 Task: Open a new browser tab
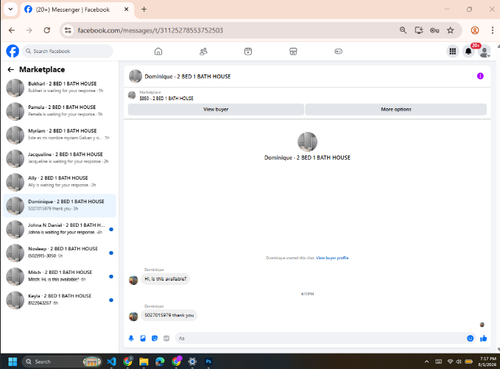click(144, 9)
